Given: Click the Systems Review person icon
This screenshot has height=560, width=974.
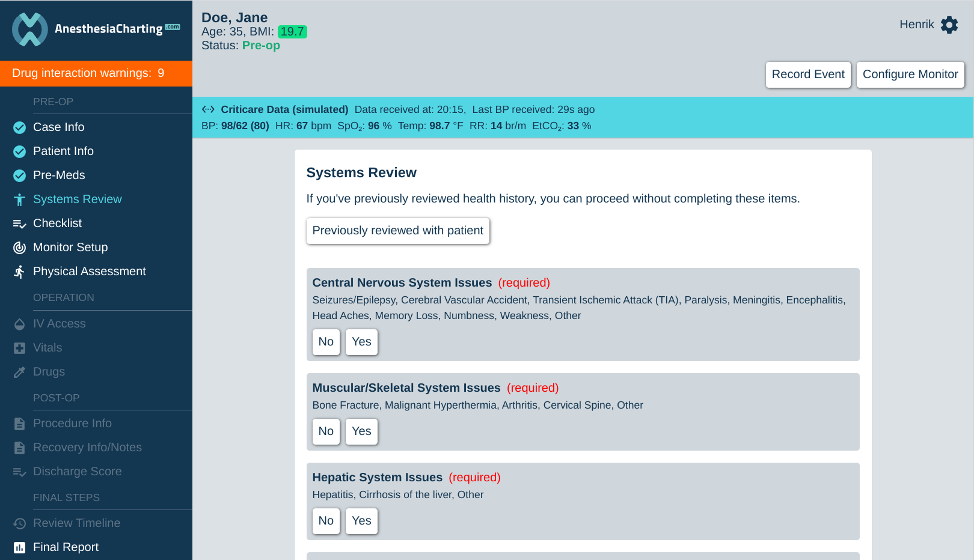Looking at the screenshot, I should point(20,199).
